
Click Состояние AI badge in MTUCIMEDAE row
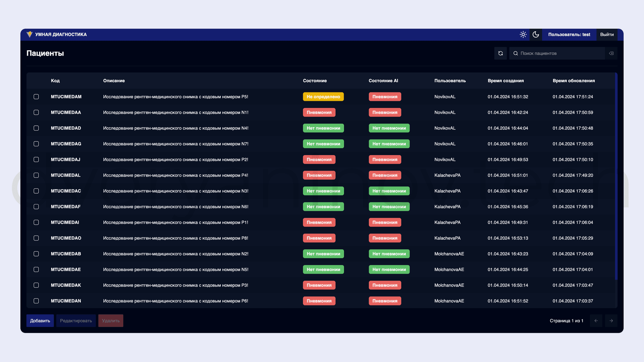tap(389, 270)
